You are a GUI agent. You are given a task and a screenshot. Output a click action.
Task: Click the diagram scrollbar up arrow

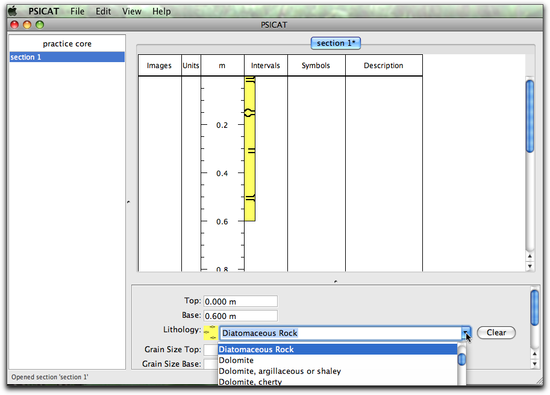coord(530,256)
